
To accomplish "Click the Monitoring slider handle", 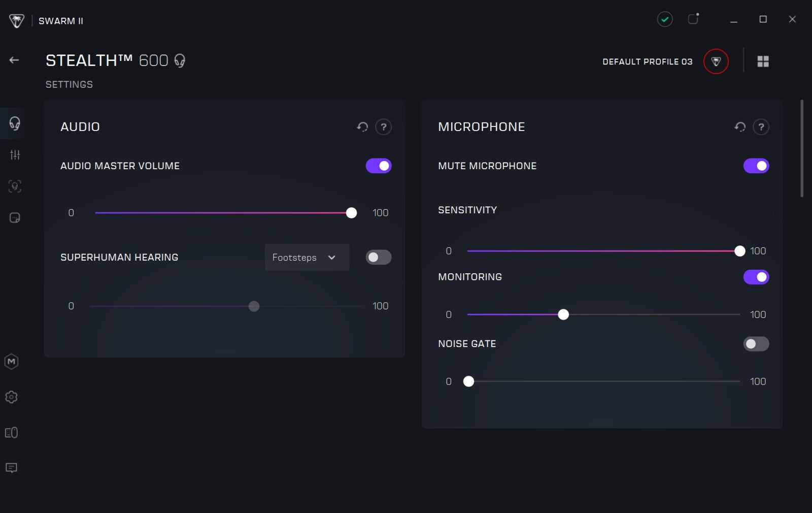I will pyautogui.click(x=563, y=315).
